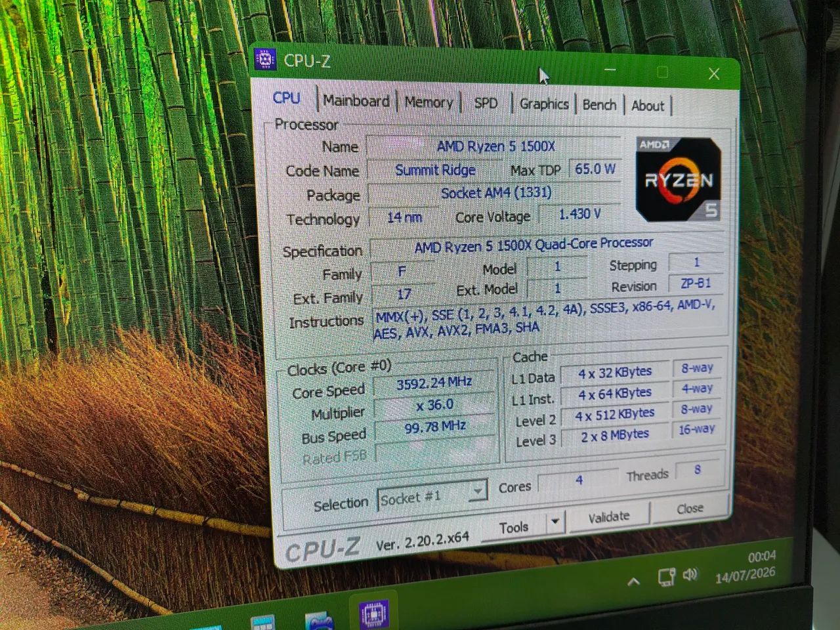Click the L1 Data 4 x 32 KBytes value
Screen dimensions: 840x630
(614, 373)
